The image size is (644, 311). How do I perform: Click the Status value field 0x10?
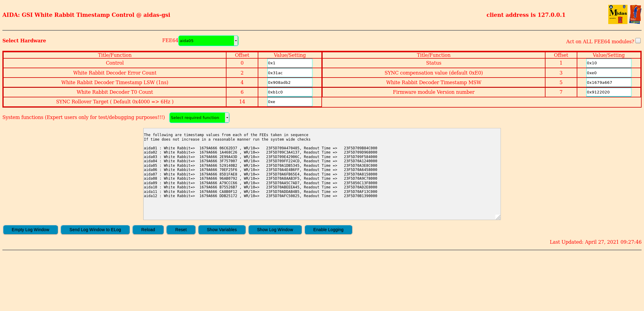(609, 63)
